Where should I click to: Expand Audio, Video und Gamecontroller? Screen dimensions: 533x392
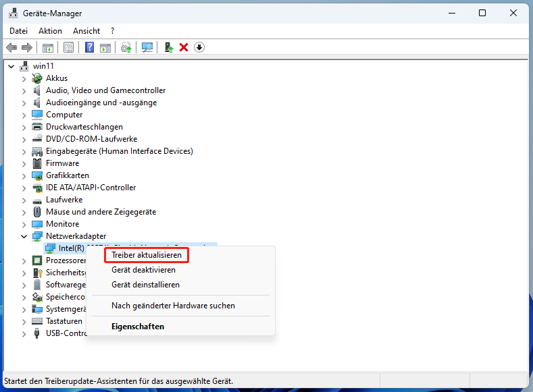[x=24, y=91]
